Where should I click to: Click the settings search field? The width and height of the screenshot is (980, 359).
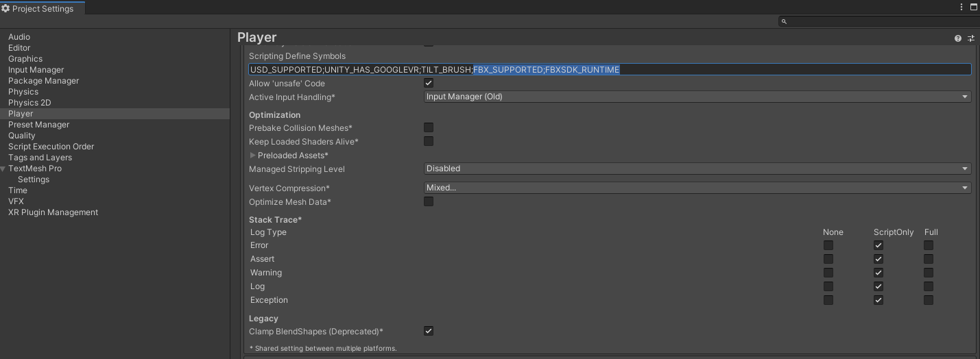[879, 21]
